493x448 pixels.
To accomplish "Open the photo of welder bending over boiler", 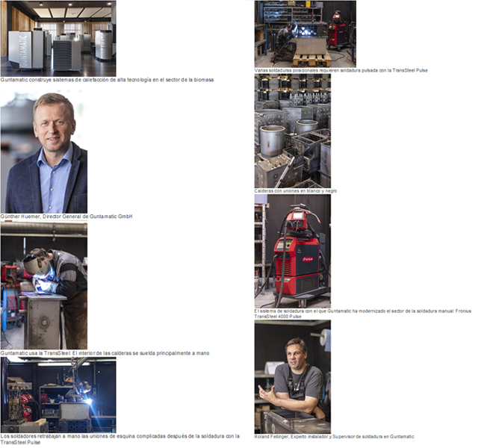I will coord(44,286).
